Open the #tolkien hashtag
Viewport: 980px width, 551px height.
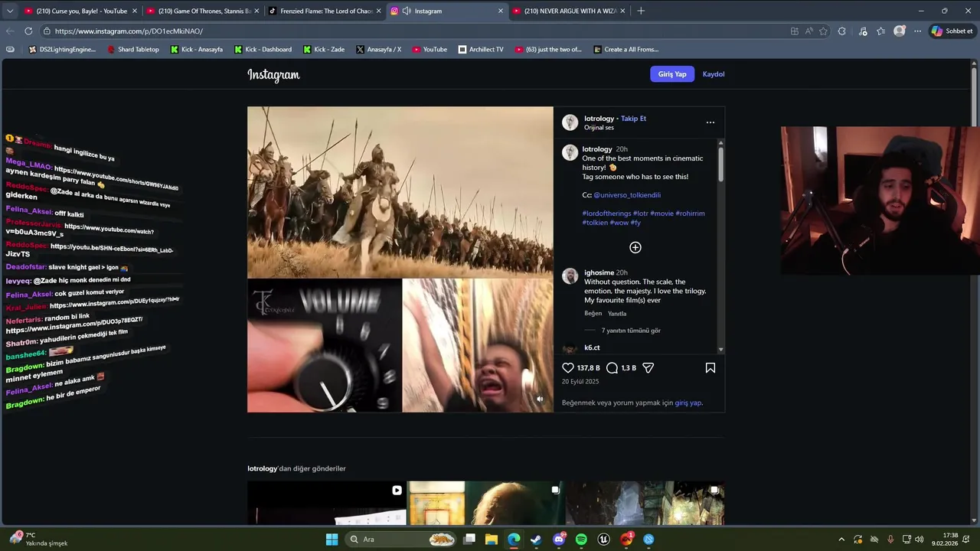pos(595,223)
